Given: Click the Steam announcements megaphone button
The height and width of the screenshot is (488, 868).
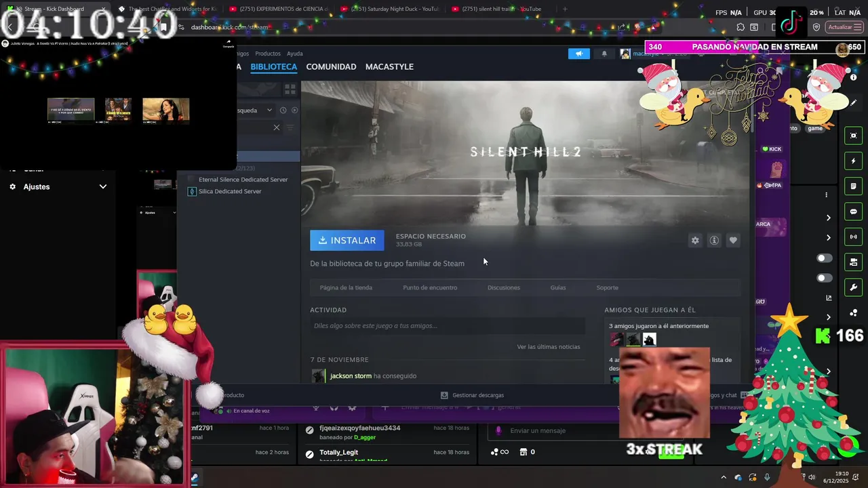Looking at the screenshot, I should point(579,54).
